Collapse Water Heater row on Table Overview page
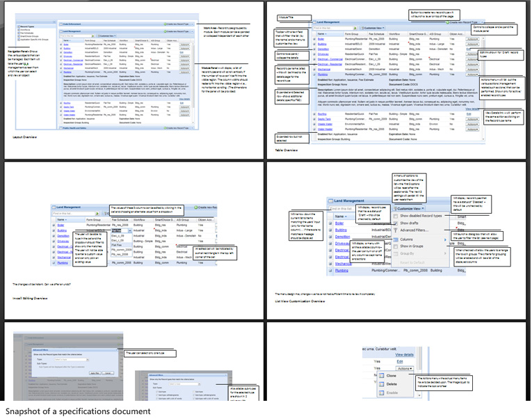The image size is (532, 419). click(314, 129)
